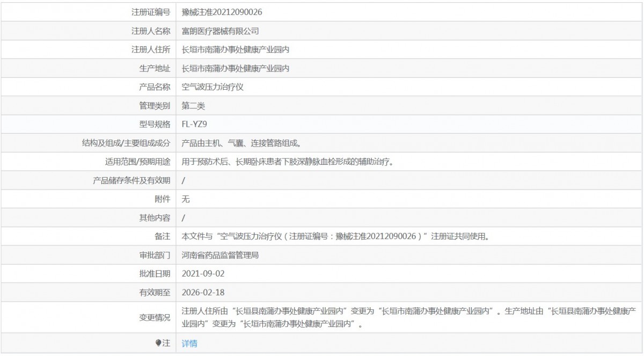Select the 其他内容 label
Screen dimensions: 644x356
coord(155,218)
